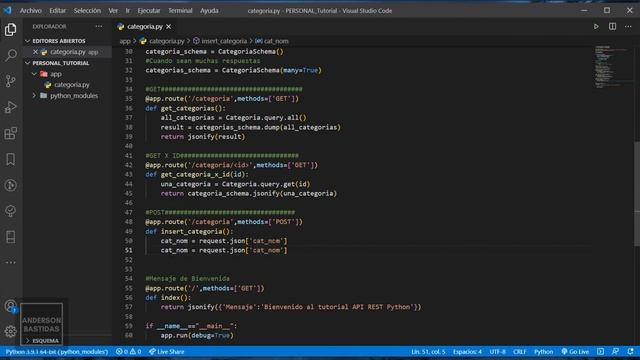Open errors and warnings problems indicator
Image resolution: width=640 pixels, height=360 pixels.
(x=129, y=351)
